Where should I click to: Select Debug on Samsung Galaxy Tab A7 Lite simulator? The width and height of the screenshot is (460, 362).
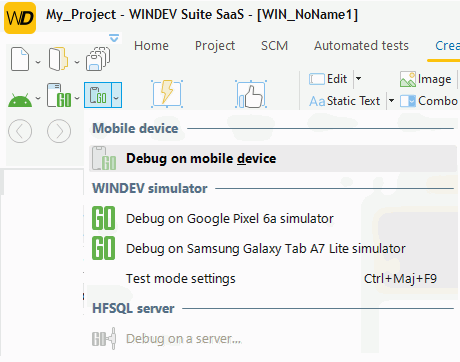tap(273, 249)
